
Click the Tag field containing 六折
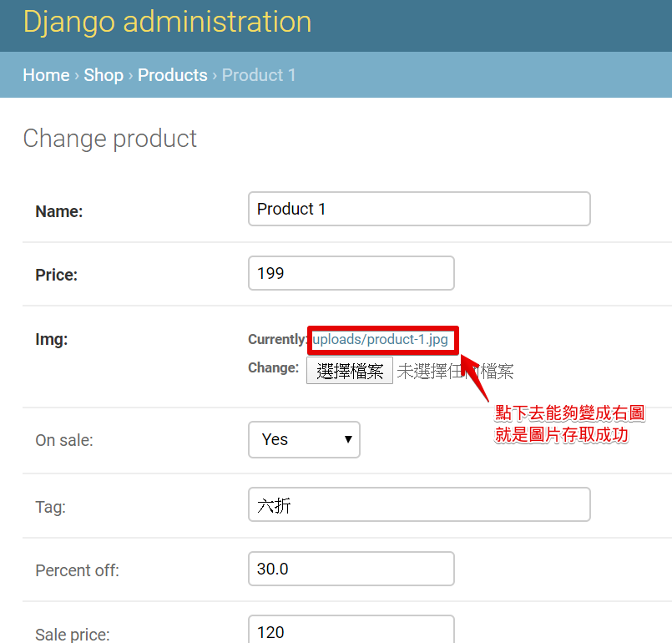tap(419, 504)
